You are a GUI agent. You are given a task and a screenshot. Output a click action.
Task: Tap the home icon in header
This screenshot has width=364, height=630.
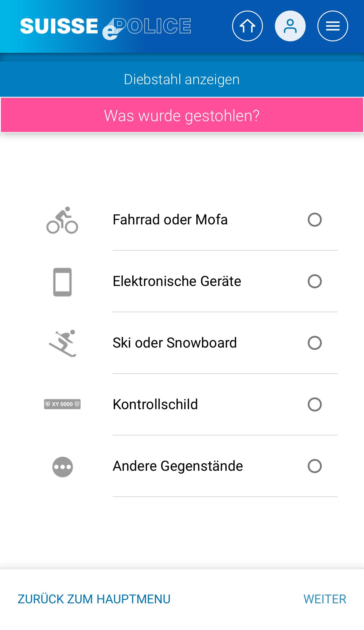[247, 26]
